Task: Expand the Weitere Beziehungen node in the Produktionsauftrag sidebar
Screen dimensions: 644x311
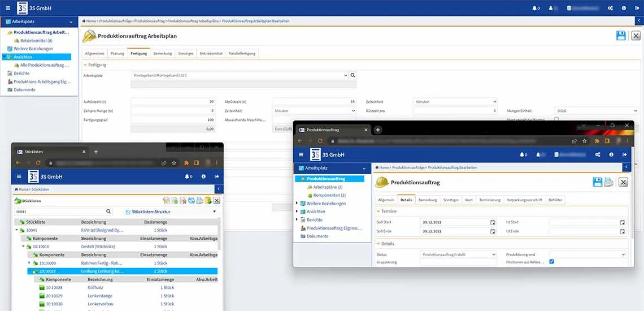Action: point(298,203)
